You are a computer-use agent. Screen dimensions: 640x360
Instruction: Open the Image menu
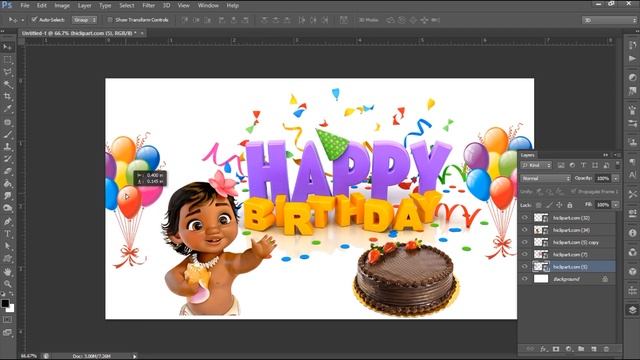click(x=62, y=6)
